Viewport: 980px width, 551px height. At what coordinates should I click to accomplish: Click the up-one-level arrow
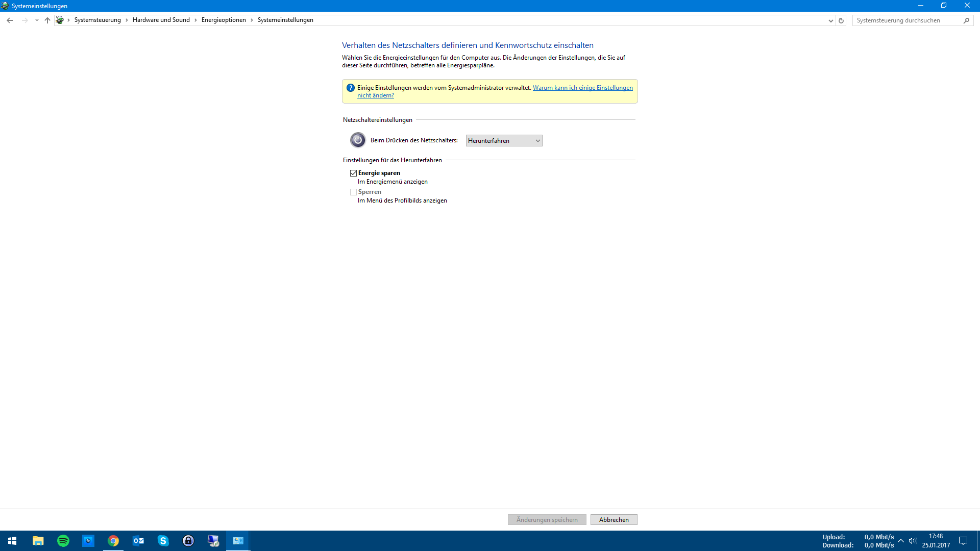[47, 20]
